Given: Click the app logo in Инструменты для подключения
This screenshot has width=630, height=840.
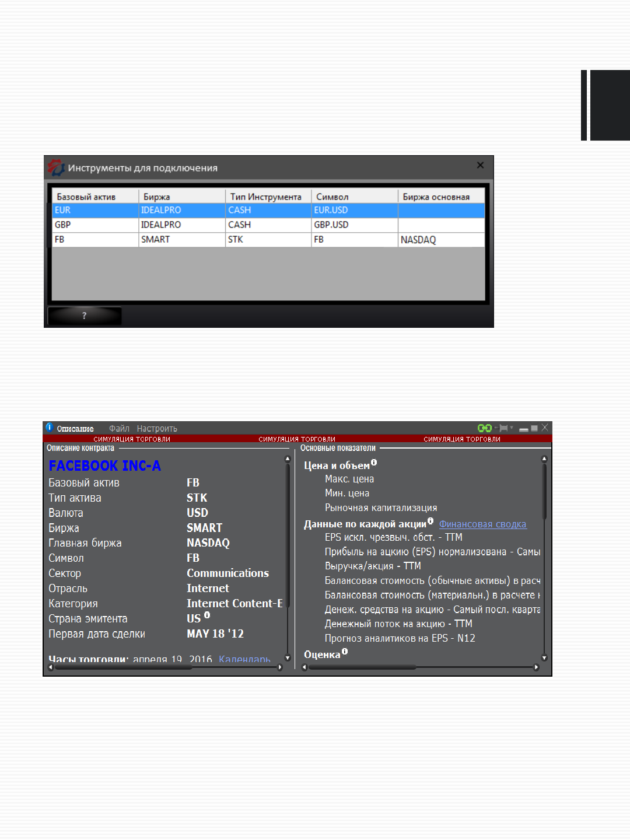Looking at the screenshot, I should point(56,167).
